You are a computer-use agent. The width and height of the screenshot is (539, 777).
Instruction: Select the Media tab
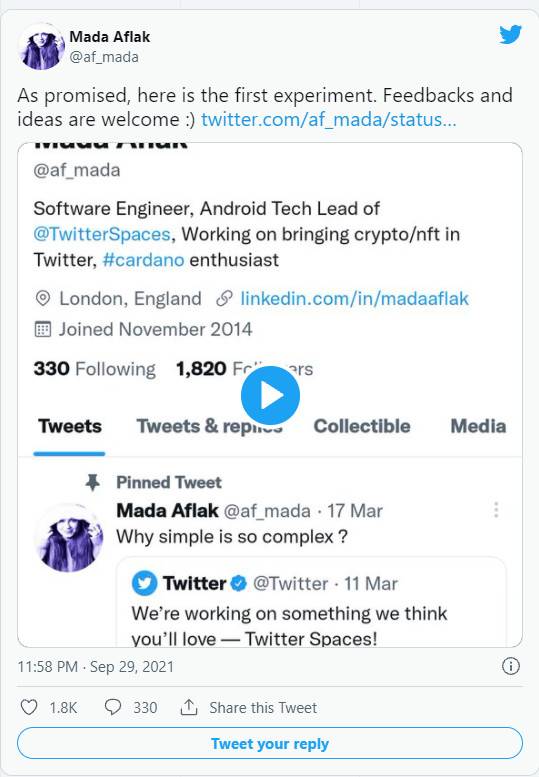[478, 426]
